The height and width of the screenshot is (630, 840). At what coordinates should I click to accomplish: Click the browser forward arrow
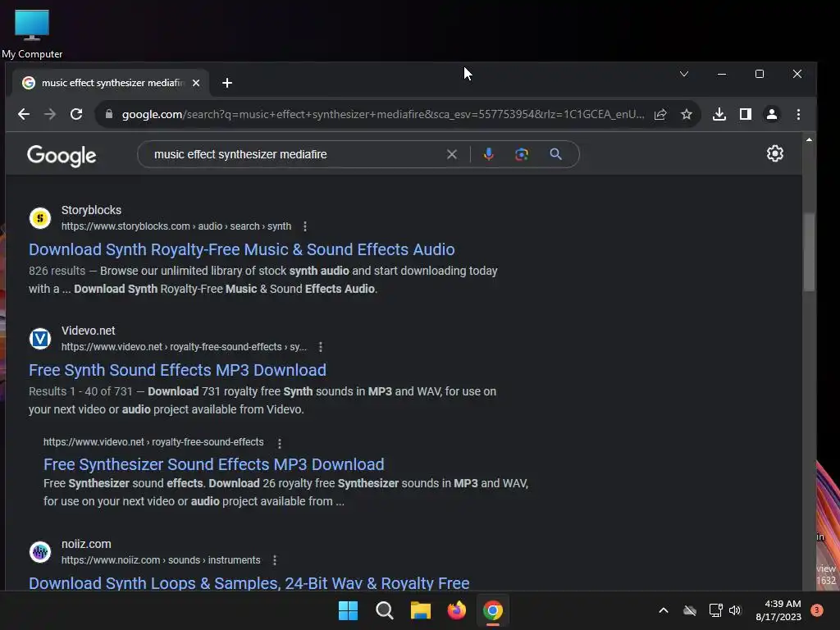50,114
